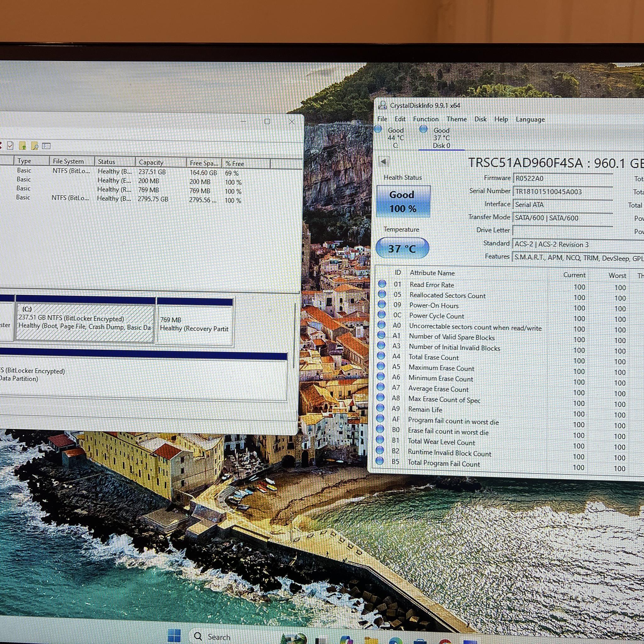Click status dot for Total Wear Level Count
The height and width of the screenshot is (644, 644).
click(380, 440)
